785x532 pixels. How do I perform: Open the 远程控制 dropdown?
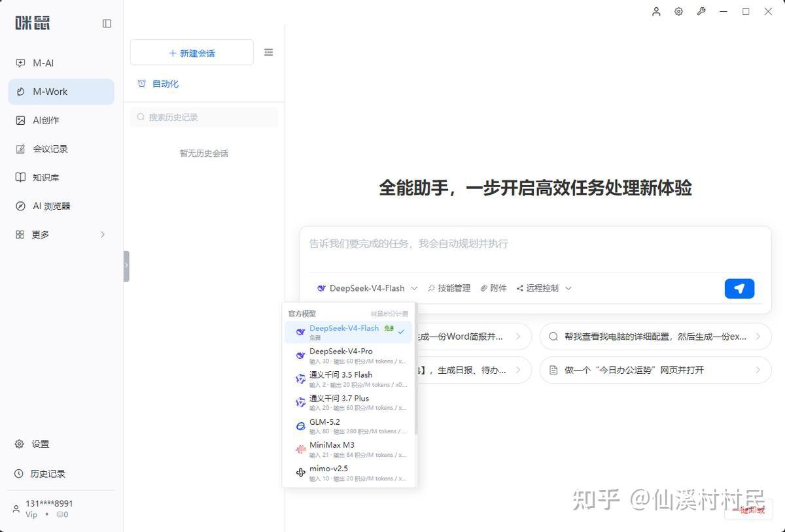544,288
